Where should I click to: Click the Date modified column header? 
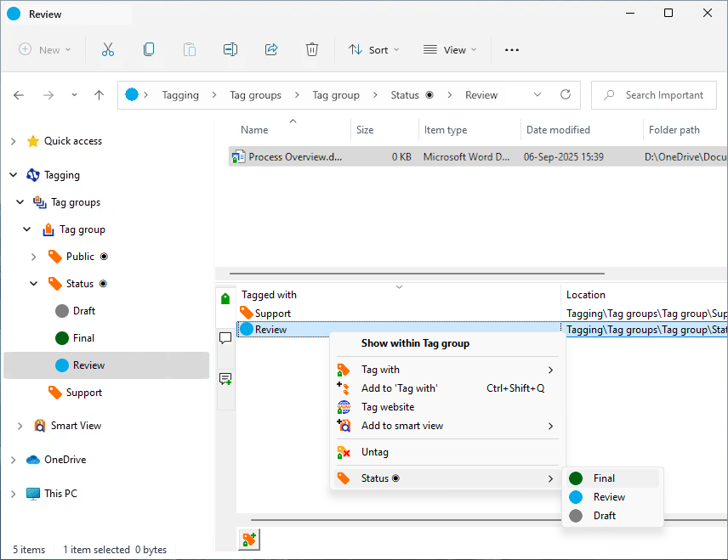[x=558, y=130]
